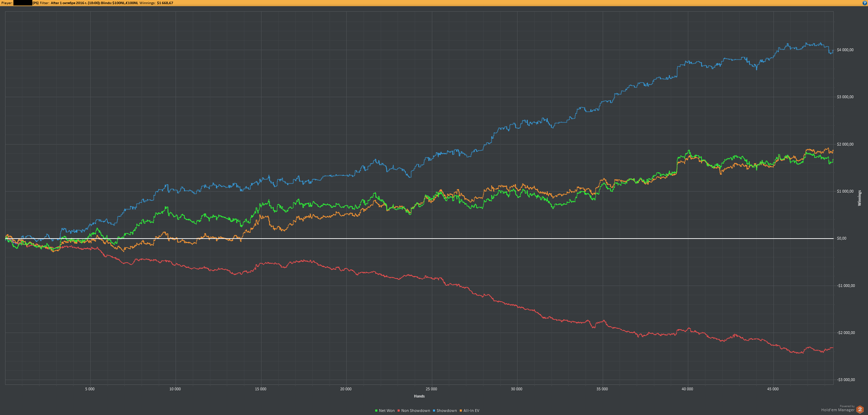Click the $4 000,00 y-axis label
Viewport: 868px width, 415px height.
click(x=845, y=50)
